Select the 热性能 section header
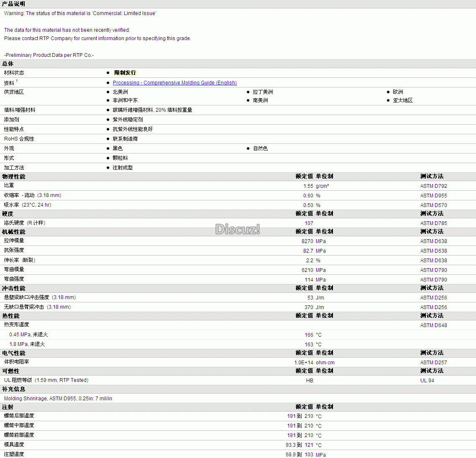This screenshot has height=458, width=476. (x=11, y=316)
